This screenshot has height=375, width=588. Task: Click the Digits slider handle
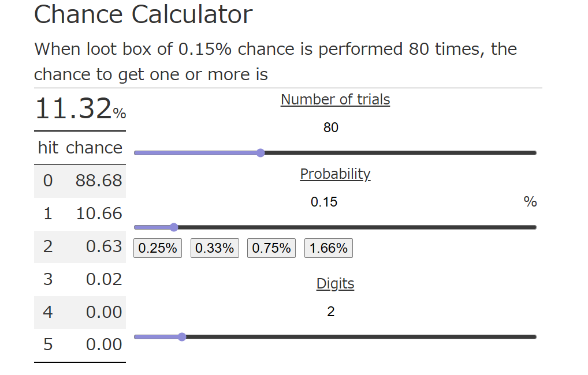click(182, 337)
